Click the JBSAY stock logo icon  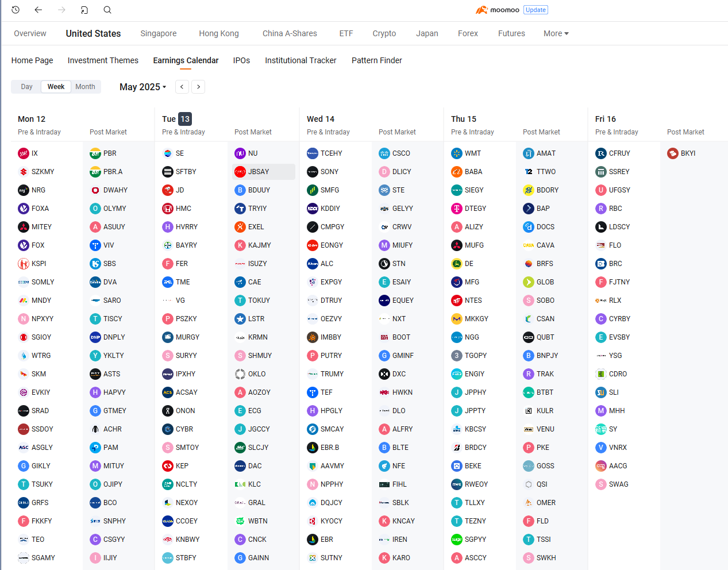point(240,172)
